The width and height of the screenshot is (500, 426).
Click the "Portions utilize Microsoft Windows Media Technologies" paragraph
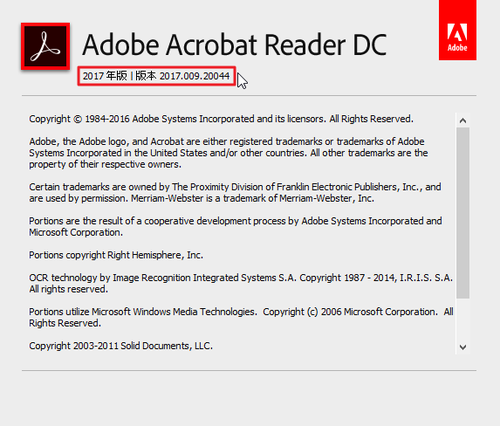click(241, 317)
